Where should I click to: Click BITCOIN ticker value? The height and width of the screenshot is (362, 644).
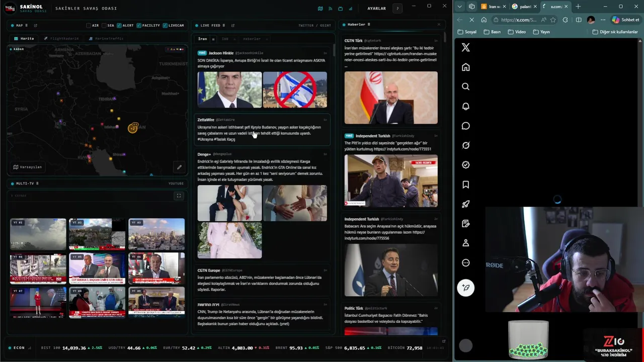[414, 348]
